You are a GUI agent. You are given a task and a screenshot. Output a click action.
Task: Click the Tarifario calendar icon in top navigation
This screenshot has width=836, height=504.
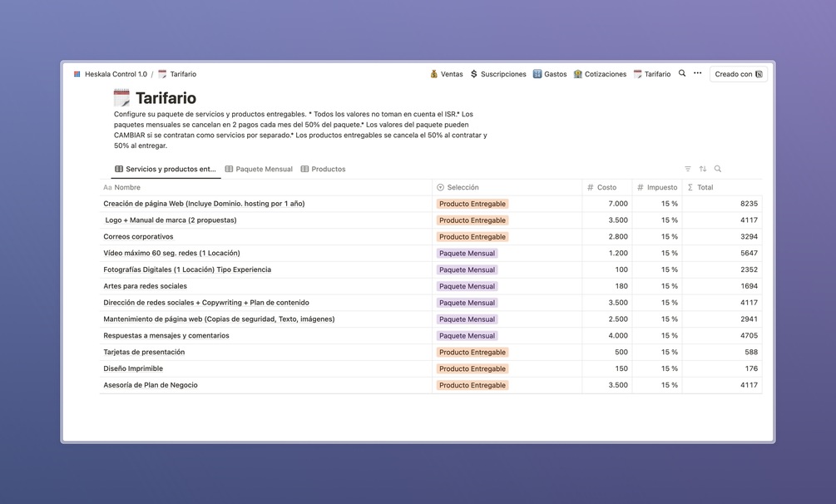click(x=638, y=74)
